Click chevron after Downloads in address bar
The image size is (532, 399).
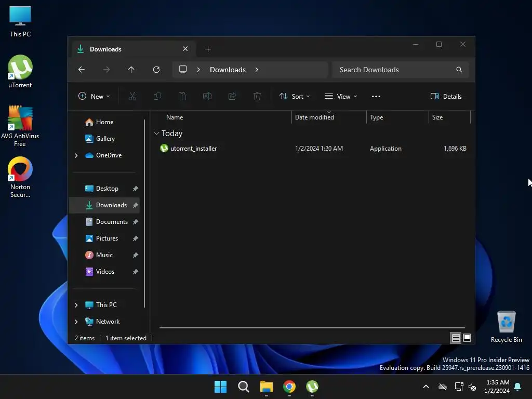257,70
